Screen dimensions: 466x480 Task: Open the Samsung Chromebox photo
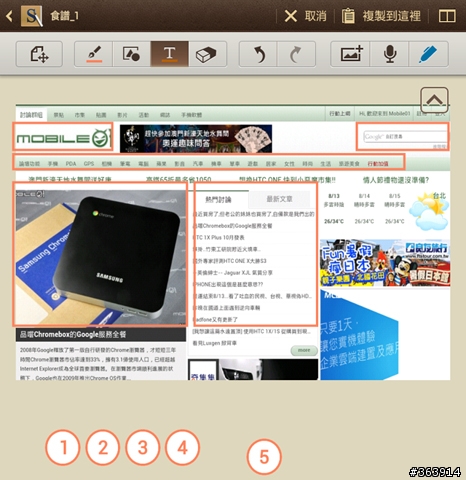101,257
